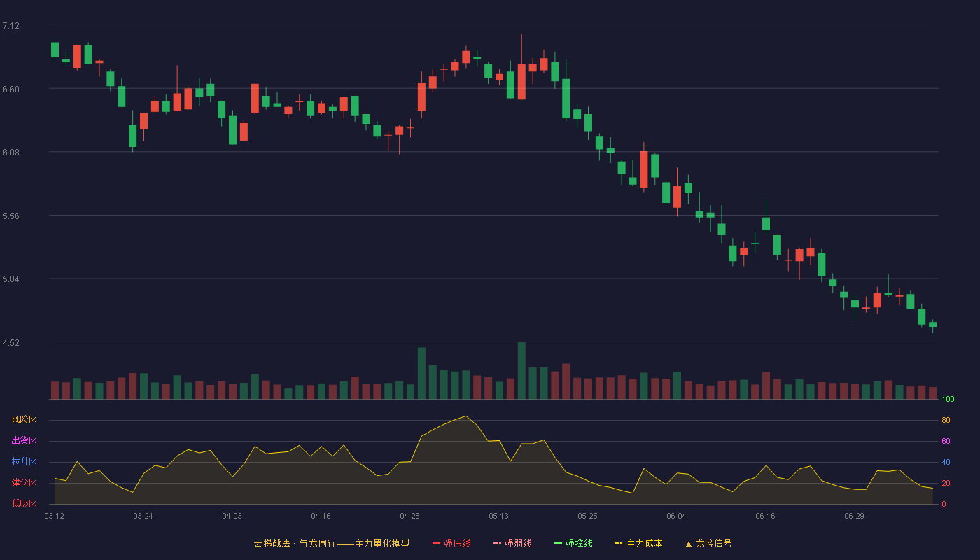Click the 06-16 date axis marker
This screenshot has width=980, height=560.
tap(765, 516)
